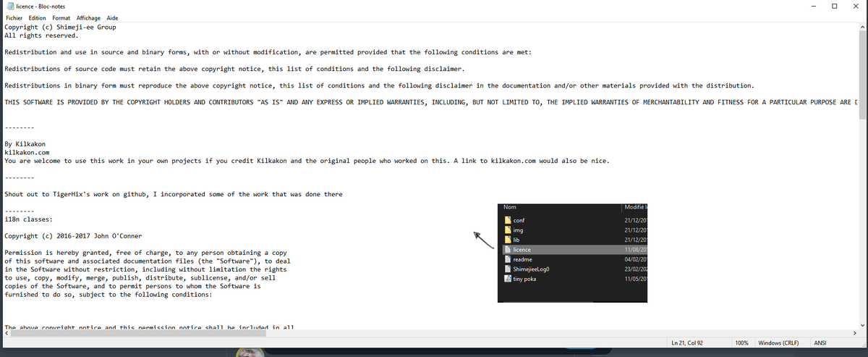
Task: Maximize the Bloc-notes window
Action: pos(835,7)
